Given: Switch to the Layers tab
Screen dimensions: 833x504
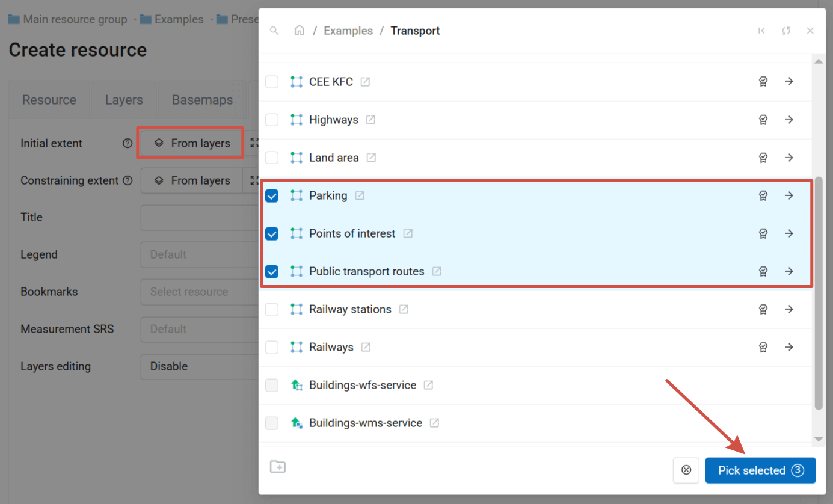Looking at the screenshot, I should point(124,100).
